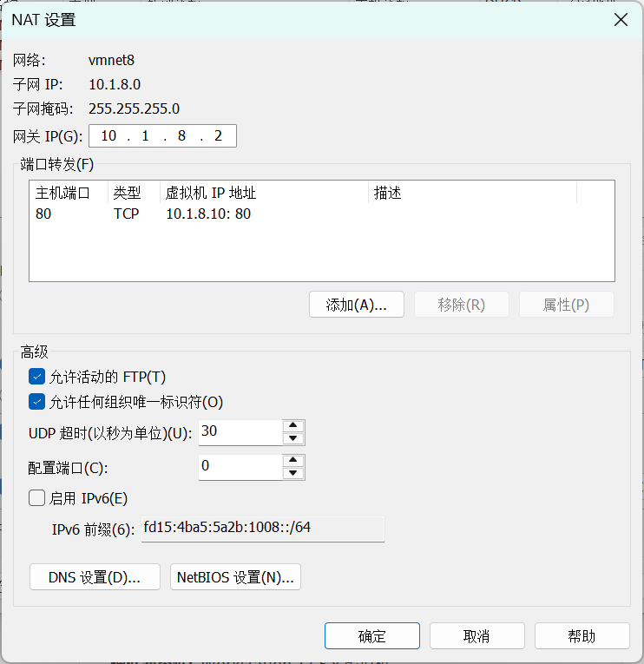Toggle the 允许活动的 FTP(T) checkbox
This screenshot has width=644, height=664.
(x=36, y=377)
